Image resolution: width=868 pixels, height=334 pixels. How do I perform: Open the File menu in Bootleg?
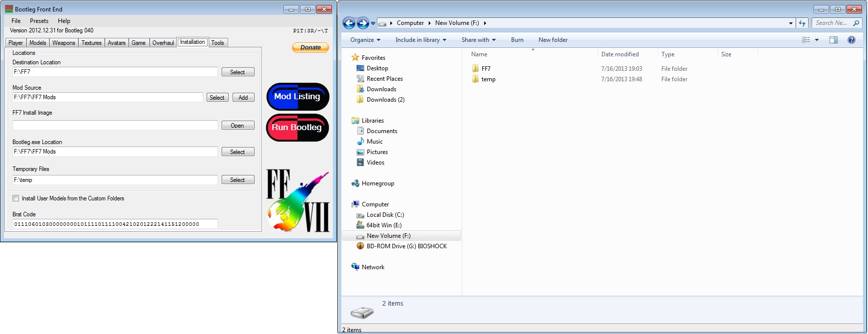pyautogui.click(x=16, y=21)
